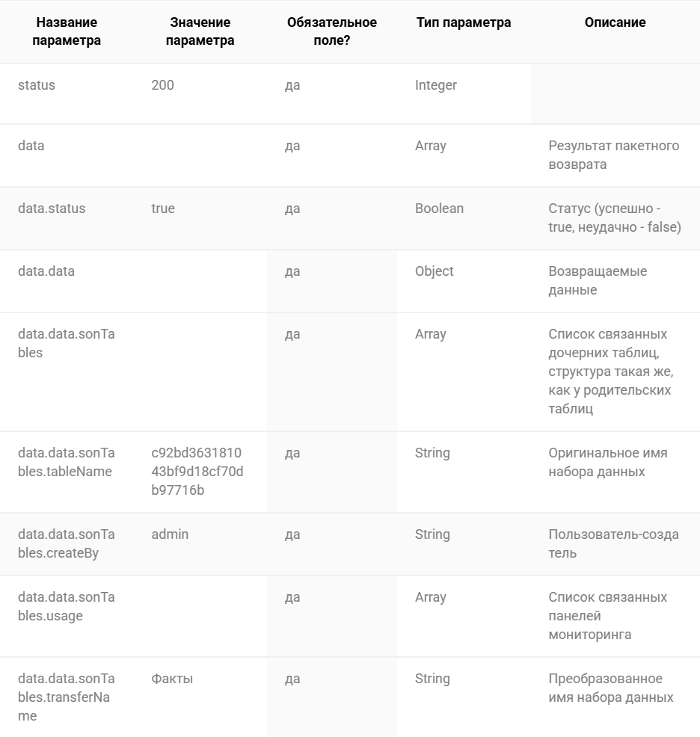
Task: Select the 'admin' value cell
Action: [169, 534]
